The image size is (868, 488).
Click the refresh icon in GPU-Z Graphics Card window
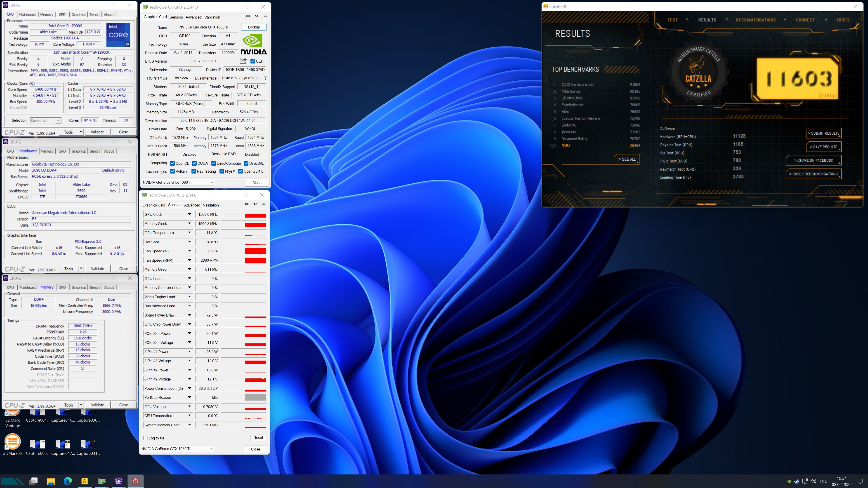[x=256, y=16]
